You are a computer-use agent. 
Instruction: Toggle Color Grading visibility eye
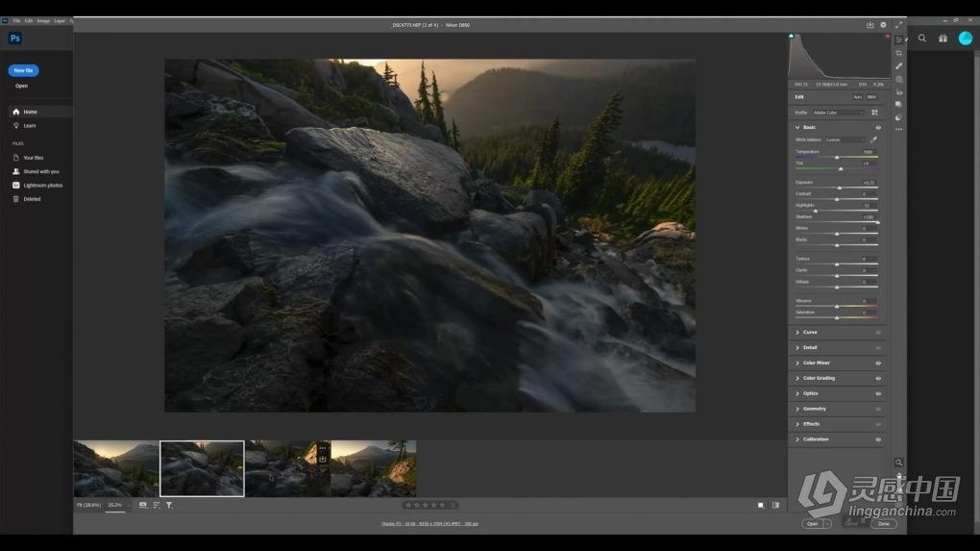point(878,378)
